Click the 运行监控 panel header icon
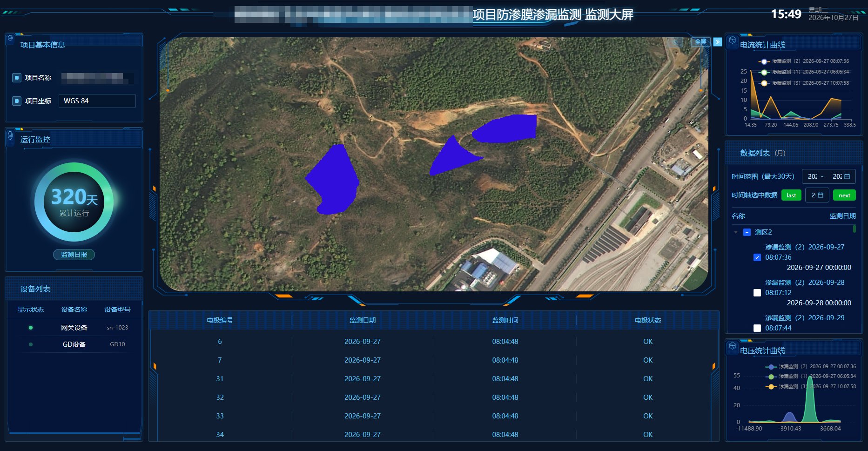 coord(10,135)
